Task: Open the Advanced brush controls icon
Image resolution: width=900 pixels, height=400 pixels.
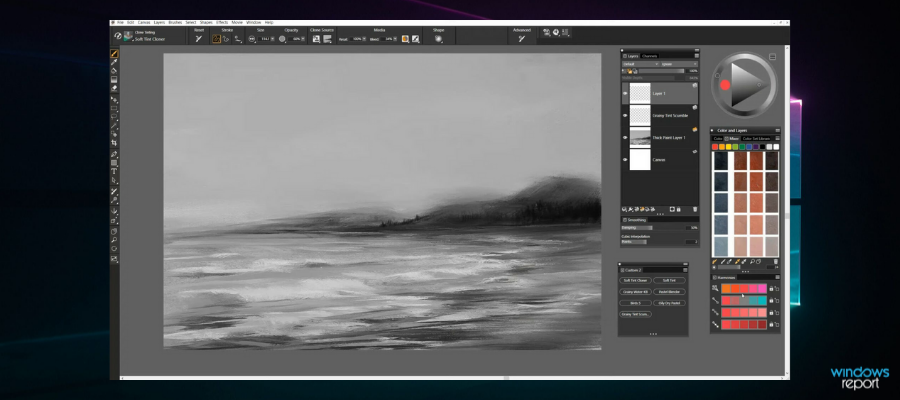Action: [x=522, y=39]
